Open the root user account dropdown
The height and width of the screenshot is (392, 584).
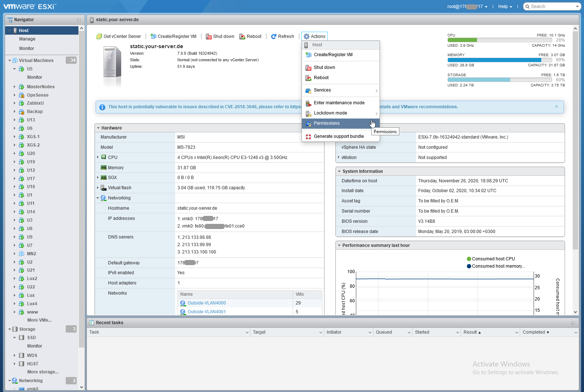pos(468,7)
